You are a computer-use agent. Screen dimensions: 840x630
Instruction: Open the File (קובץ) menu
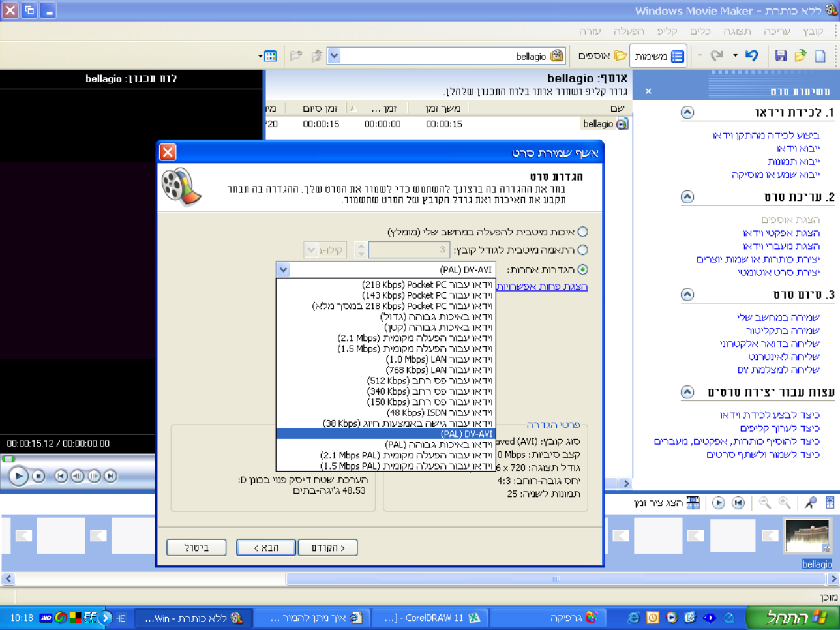tap(813, 31)
